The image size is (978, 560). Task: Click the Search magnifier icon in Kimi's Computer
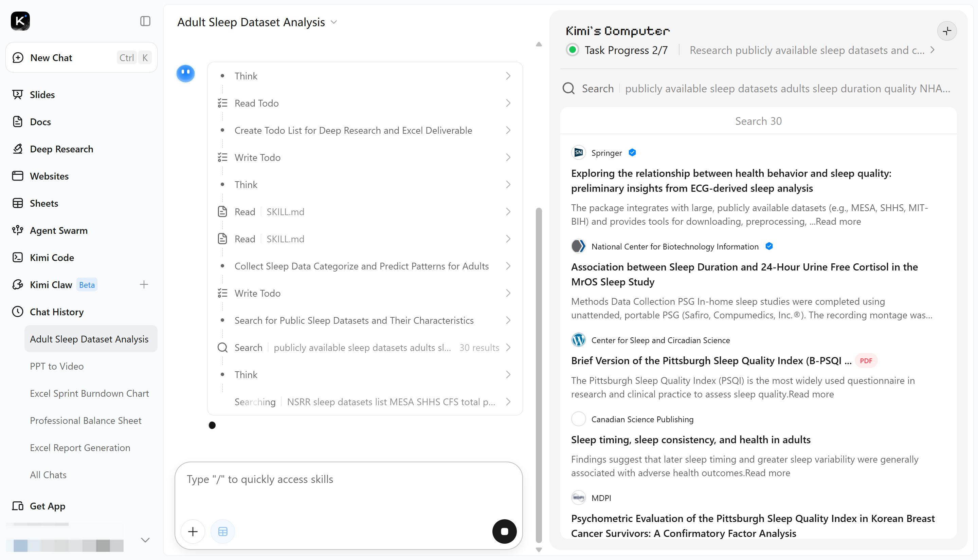(x=568, y=89)
